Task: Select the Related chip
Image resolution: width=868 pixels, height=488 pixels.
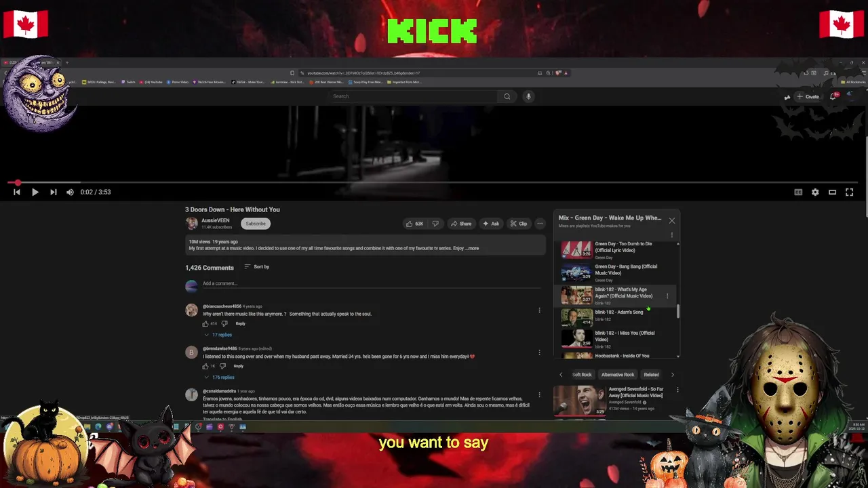Action: [x=652, y=375]
